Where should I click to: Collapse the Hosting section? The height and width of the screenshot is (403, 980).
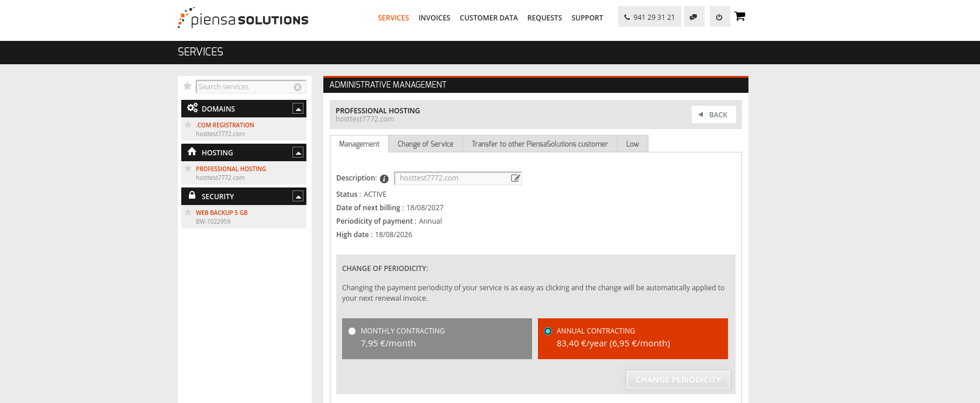pos(298,152)
